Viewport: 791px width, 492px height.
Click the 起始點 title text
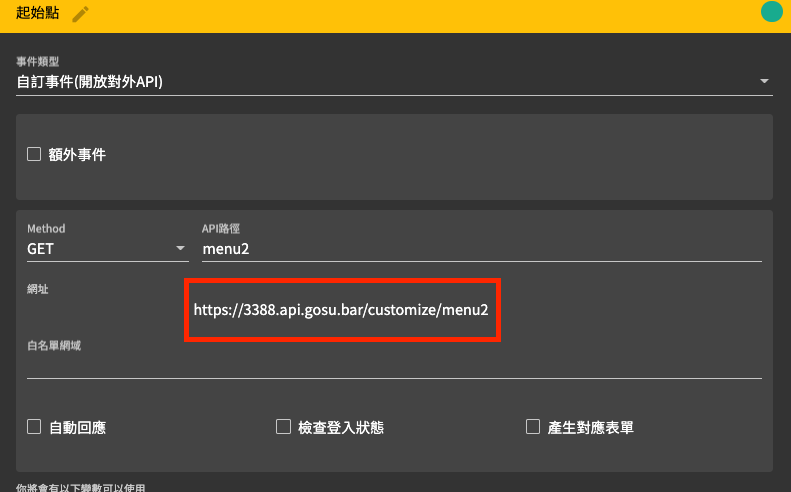click(x=37, y=13)
